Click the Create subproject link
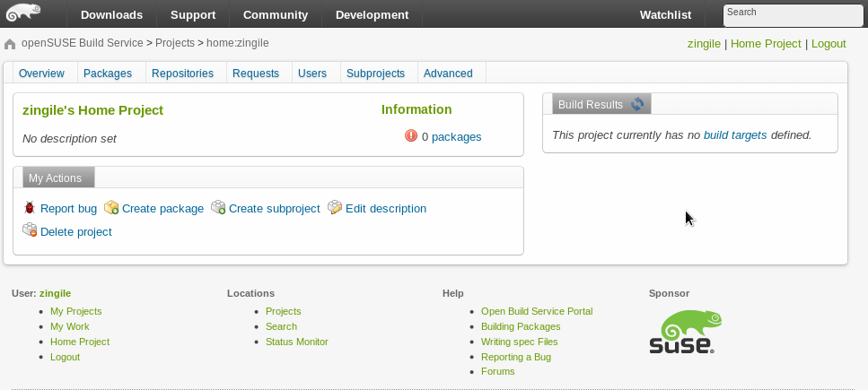 pos(274,209)
